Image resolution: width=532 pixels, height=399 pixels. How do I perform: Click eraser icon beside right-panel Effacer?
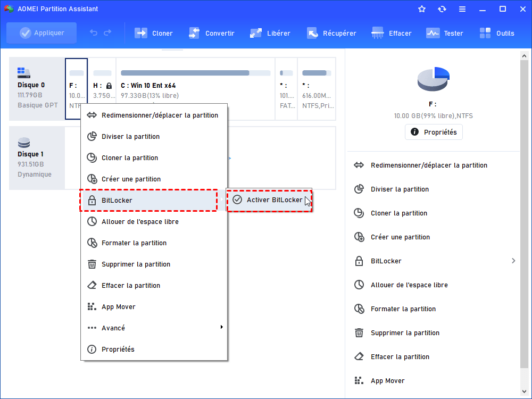[359, 356]
